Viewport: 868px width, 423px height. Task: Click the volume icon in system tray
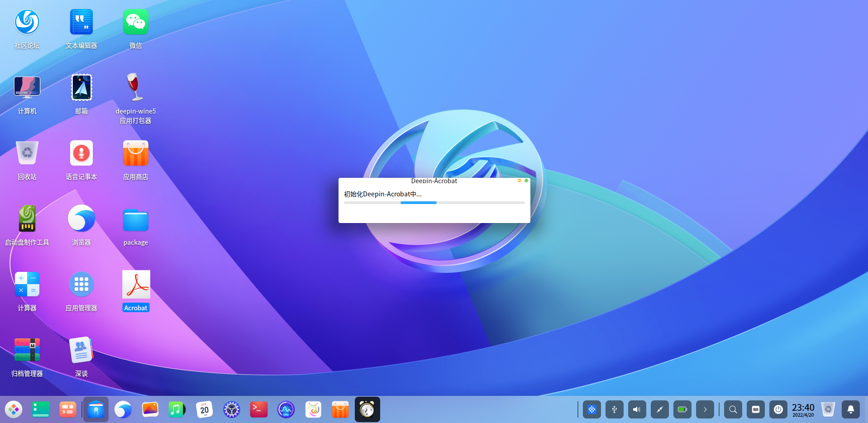pos(637,410)
